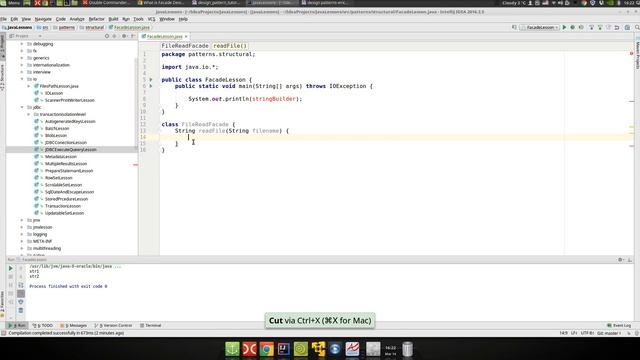The image size is (640, 360).
Task: Click the run gutter icon beside class FacadeLesson
Action: click(151, 80)
